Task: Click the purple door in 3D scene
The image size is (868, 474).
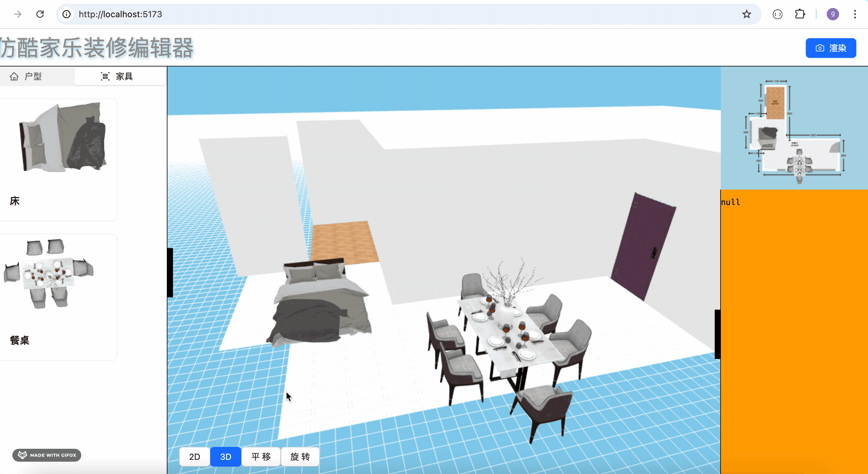Action: [x=643, y=247]
